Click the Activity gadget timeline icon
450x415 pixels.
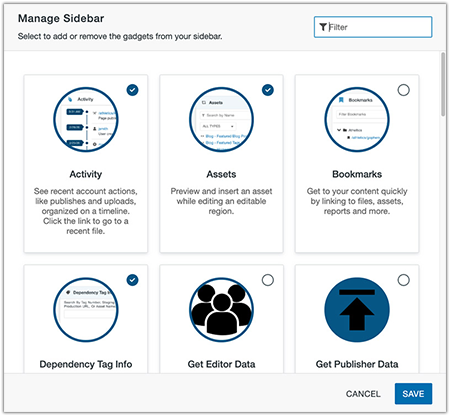pyautogui.click(x=86, y=119)
